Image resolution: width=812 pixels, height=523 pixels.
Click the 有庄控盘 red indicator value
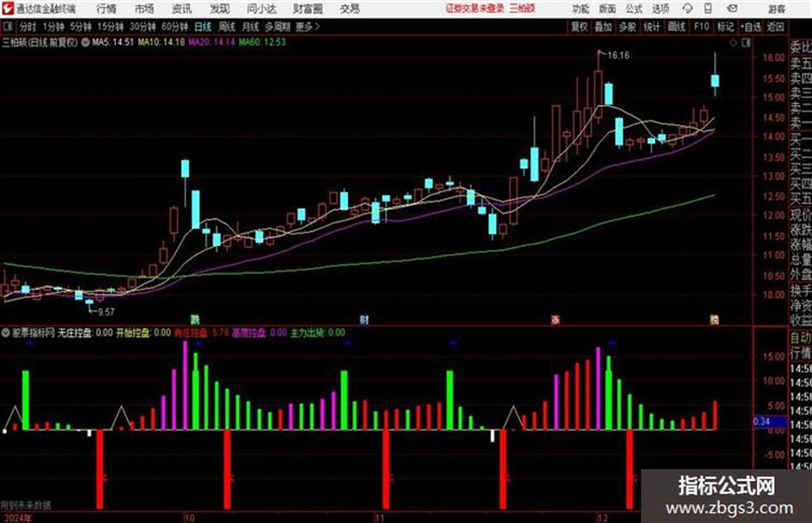click(x=201, y=332)
